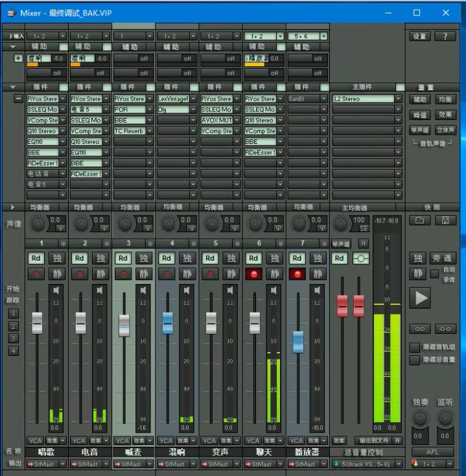
Task: Click channel 1 辅助 section header
Action: (x=40, y=47)
